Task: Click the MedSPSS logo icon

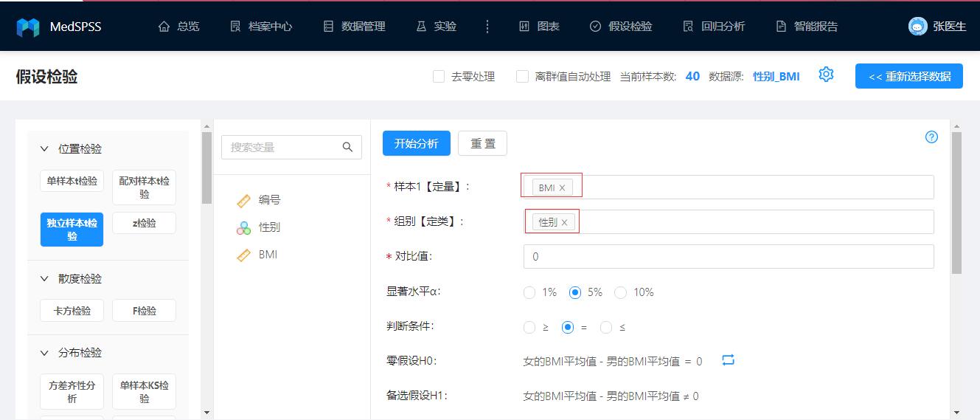Action: tap(28, 27)
